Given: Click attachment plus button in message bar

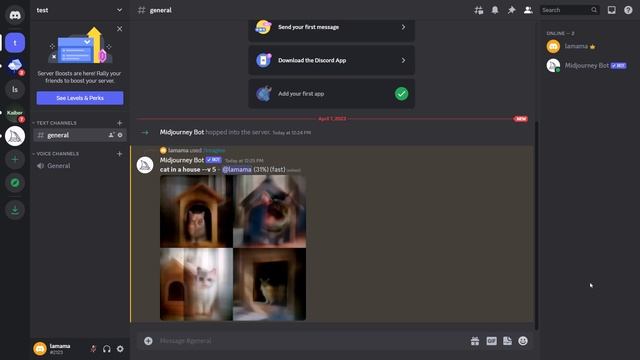Looking at the screenshot, I should 148,341.
